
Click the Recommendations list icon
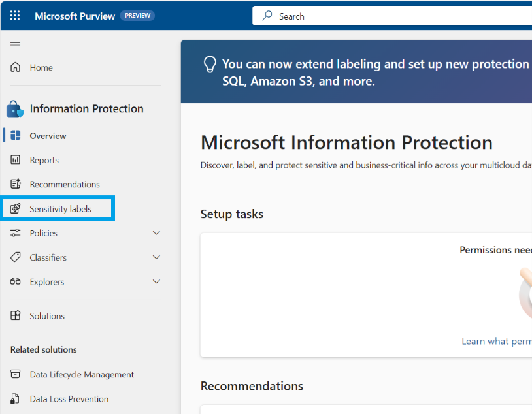click(x=16, y=184)
